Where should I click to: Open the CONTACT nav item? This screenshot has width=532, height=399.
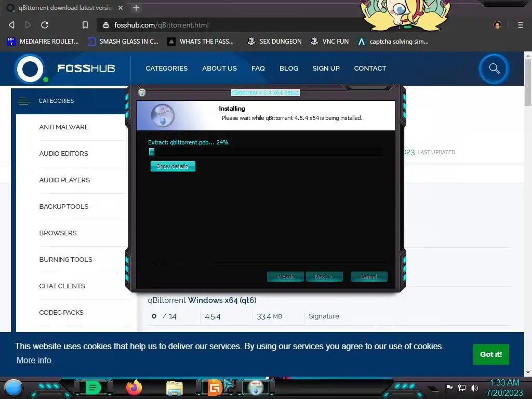[x=370, y=68]
